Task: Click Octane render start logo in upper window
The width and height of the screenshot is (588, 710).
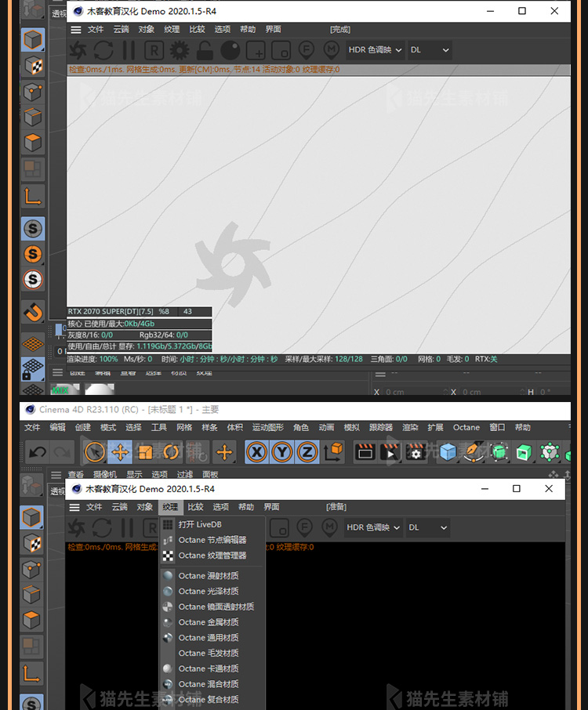Action: pos(78,50)
